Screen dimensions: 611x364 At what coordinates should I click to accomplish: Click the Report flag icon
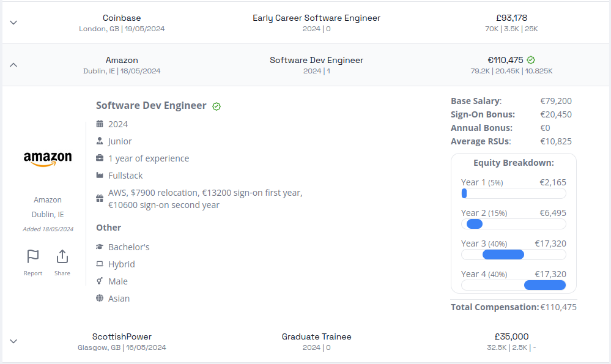pyautogui.click(x=33, y=256)
